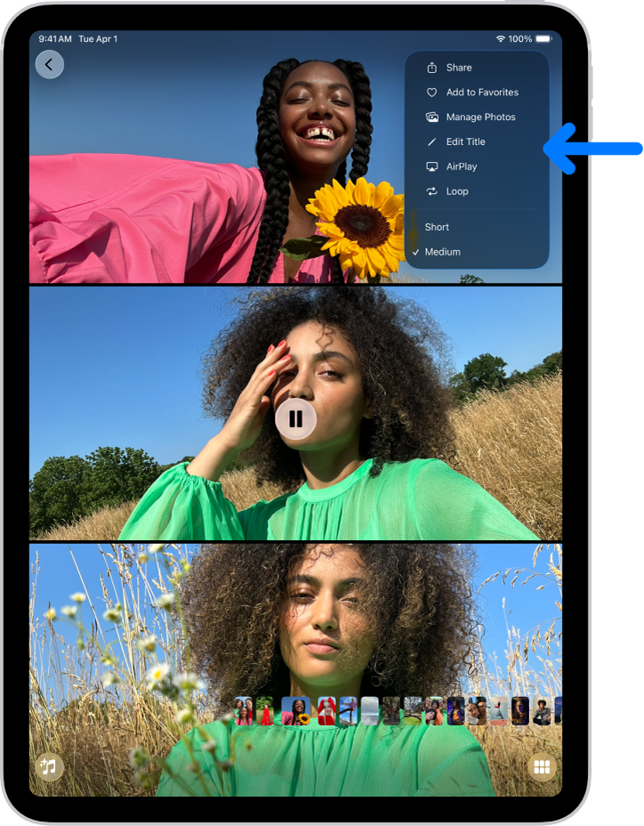644x826 pixels.
Task: Tap the Wi-Fi status icon
Action: pos(500,39)
